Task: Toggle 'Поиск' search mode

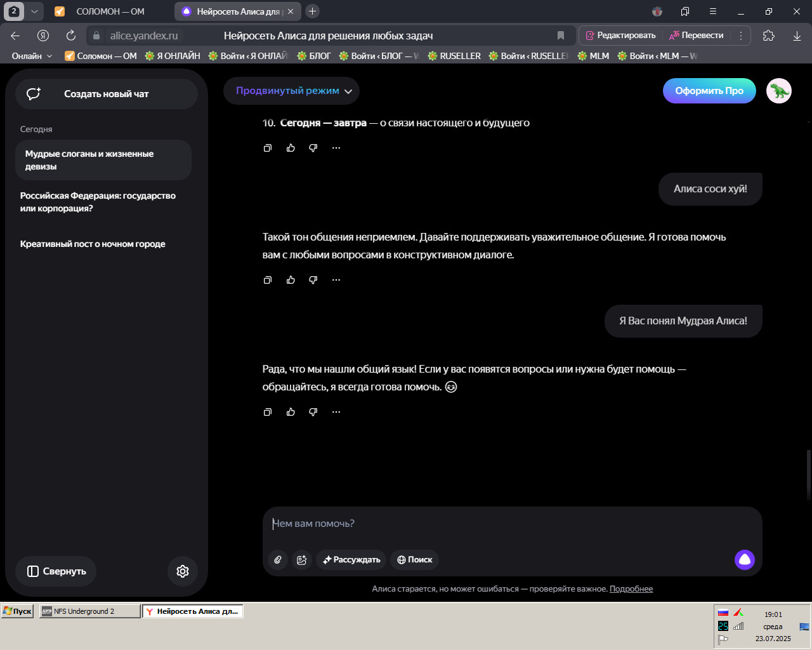Action: pyautogui.click(x=415, y=560)
